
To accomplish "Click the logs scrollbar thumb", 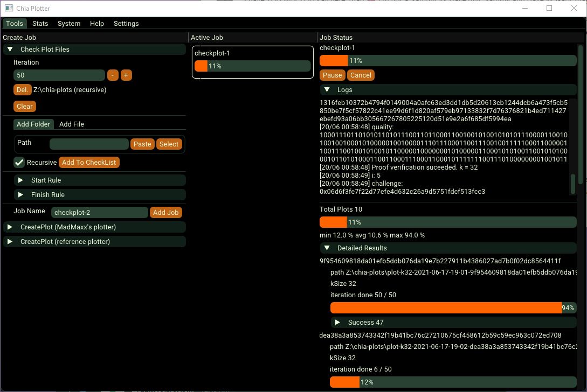I will pos(573,184).
